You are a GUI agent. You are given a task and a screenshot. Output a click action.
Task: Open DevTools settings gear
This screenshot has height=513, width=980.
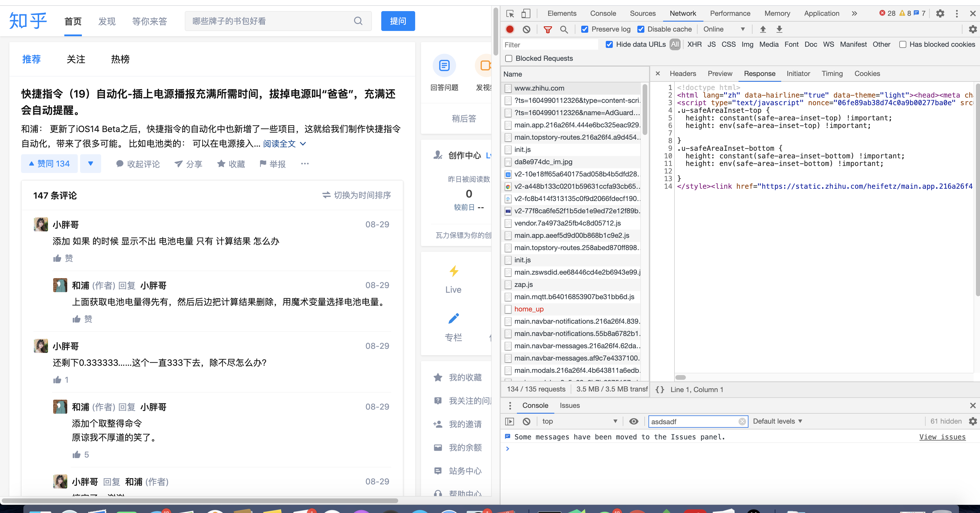pyautogui.click(x=940, y=14)
